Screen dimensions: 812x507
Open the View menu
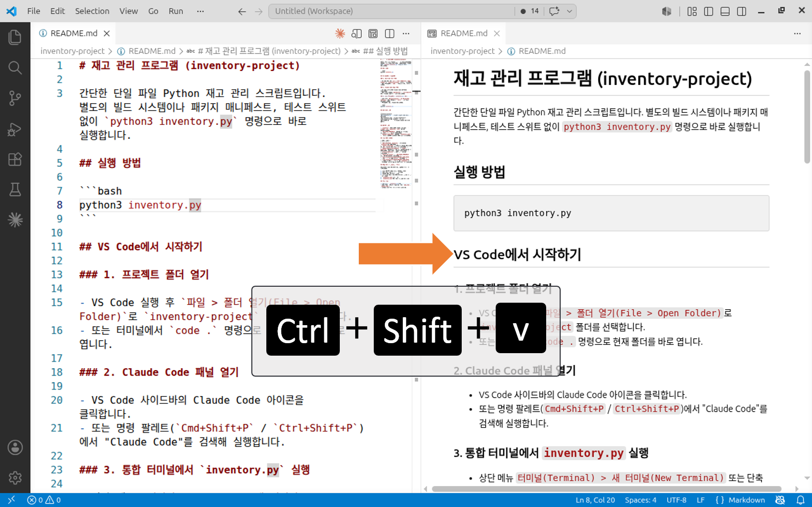(128, 11)
